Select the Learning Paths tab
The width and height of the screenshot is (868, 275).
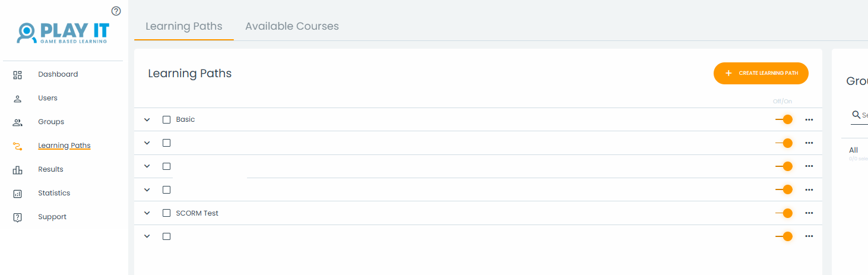click(183, 26)
